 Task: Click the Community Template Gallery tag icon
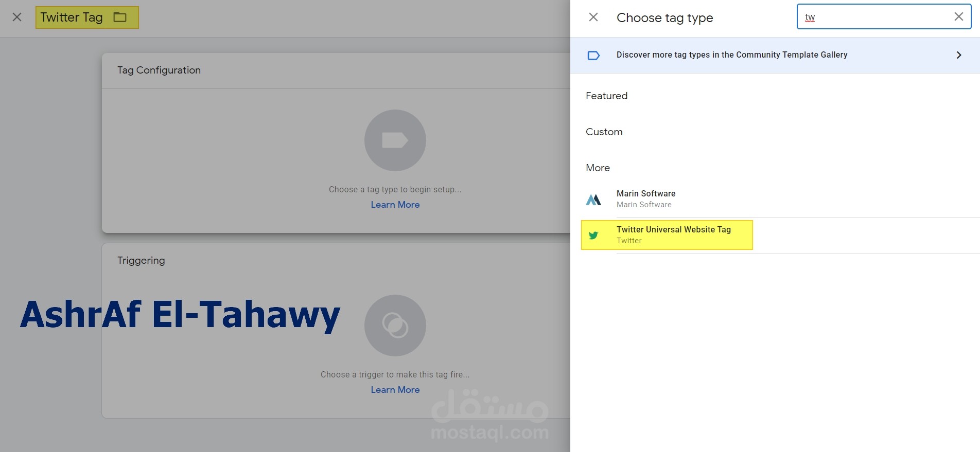[593, 55]
